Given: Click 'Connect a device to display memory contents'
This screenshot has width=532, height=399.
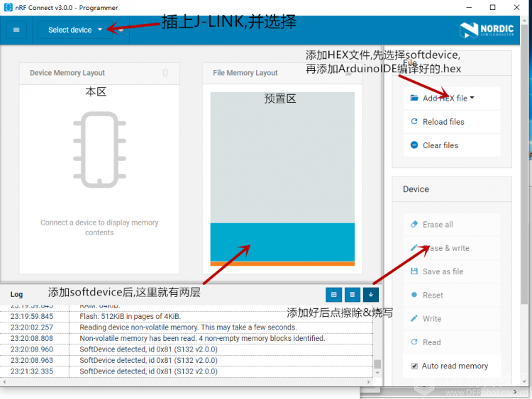Looking at the screenshot, I should point(99,227).
